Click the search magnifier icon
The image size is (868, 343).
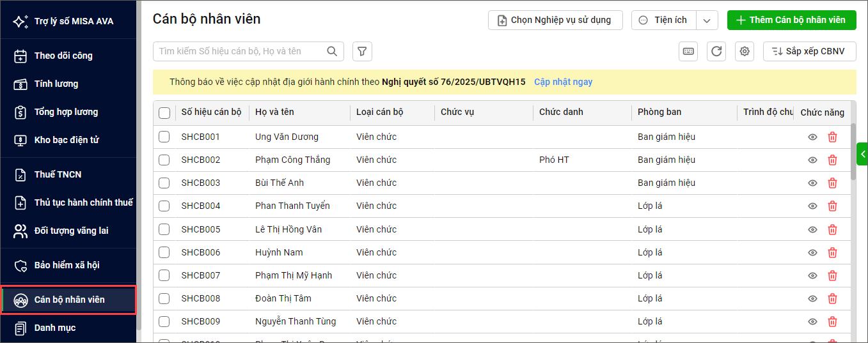pyautogui.click(x=332, y=51)
